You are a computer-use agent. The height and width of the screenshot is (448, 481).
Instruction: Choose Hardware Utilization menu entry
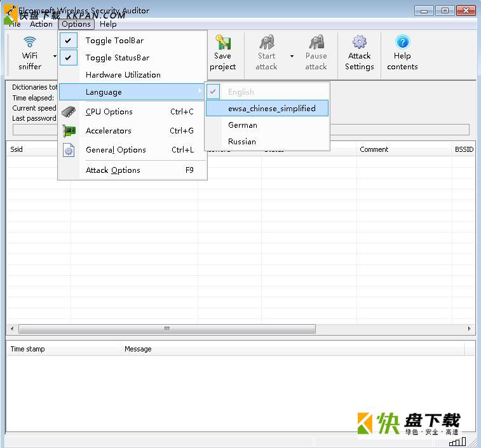(132, 74)
